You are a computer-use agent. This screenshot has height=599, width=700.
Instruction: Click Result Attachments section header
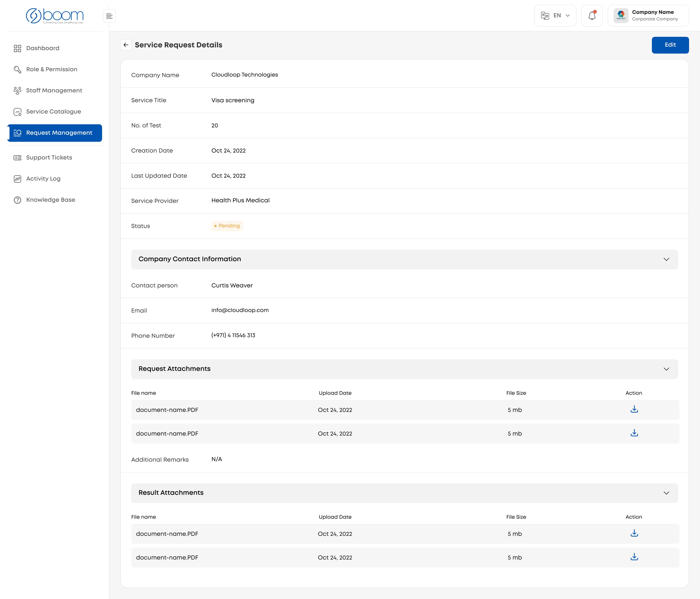[x=404, y=493]
